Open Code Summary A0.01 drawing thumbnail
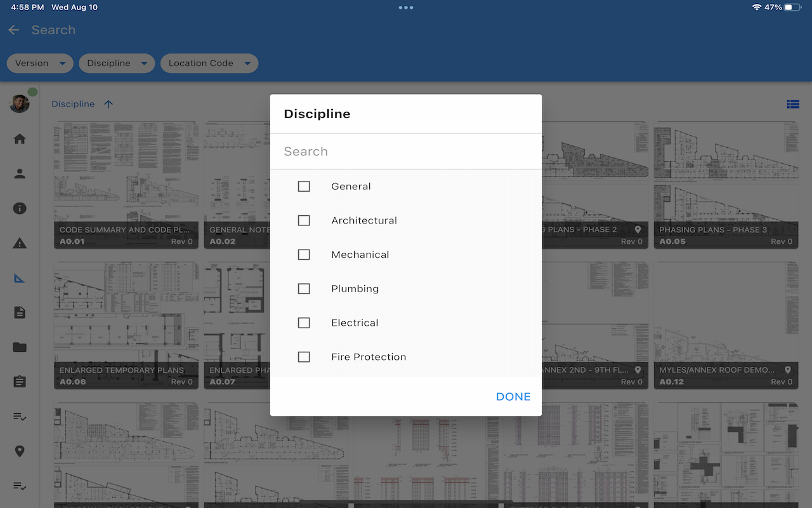The image size is (812, 508). tap(126, 185)
